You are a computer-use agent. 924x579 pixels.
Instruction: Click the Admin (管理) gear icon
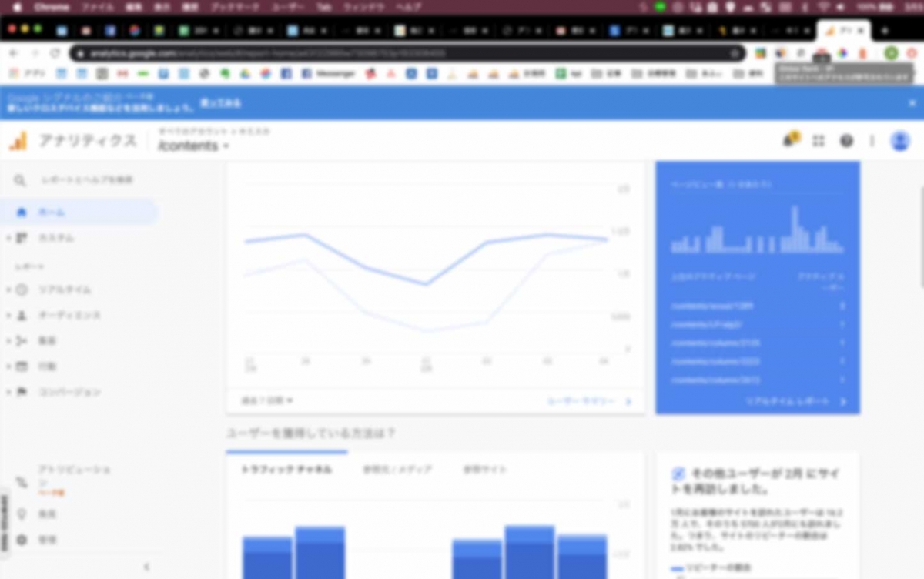(22, 540)
